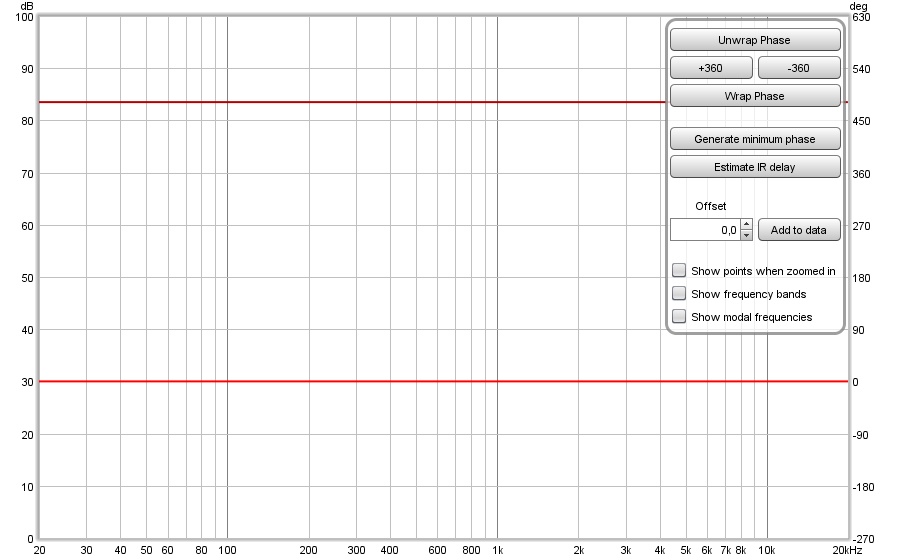Viewport: 900px width, 560px height.
Task: Click the 20kHz axis label
Action: [x=847, y=550]
